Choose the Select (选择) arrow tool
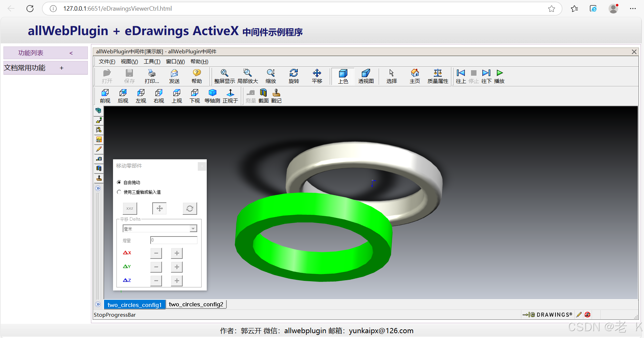Screen dimensions: 644x338 tap(392, 76)
